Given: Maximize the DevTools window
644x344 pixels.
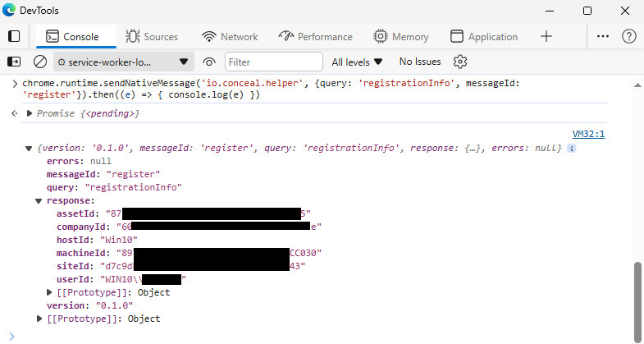Looking at the screenshot, I should coord(587,11).
